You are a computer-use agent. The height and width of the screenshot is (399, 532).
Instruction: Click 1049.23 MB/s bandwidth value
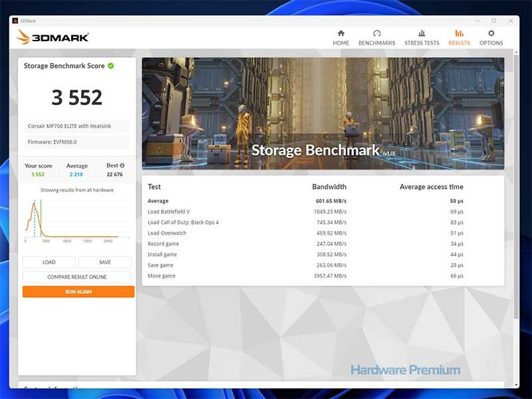pyautogui.click(x=330, y=211)
